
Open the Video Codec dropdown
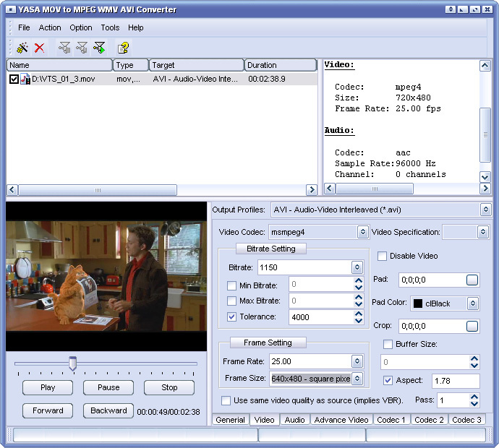coord(362,232)
